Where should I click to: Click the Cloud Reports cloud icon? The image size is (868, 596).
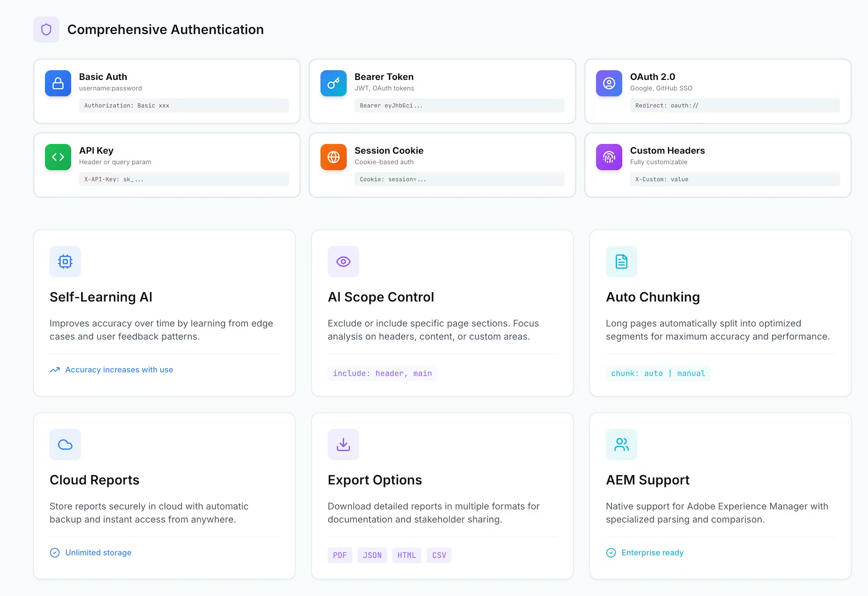point(65,445)
